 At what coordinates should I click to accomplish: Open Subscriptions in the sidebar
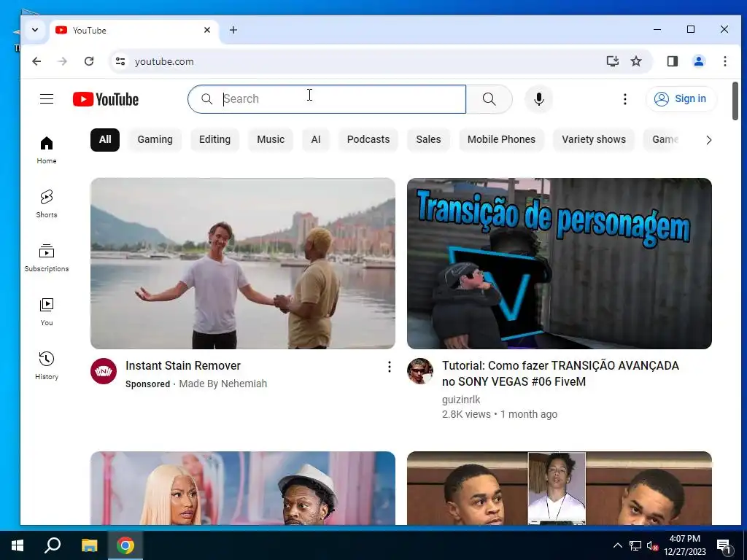pos(47,258)
